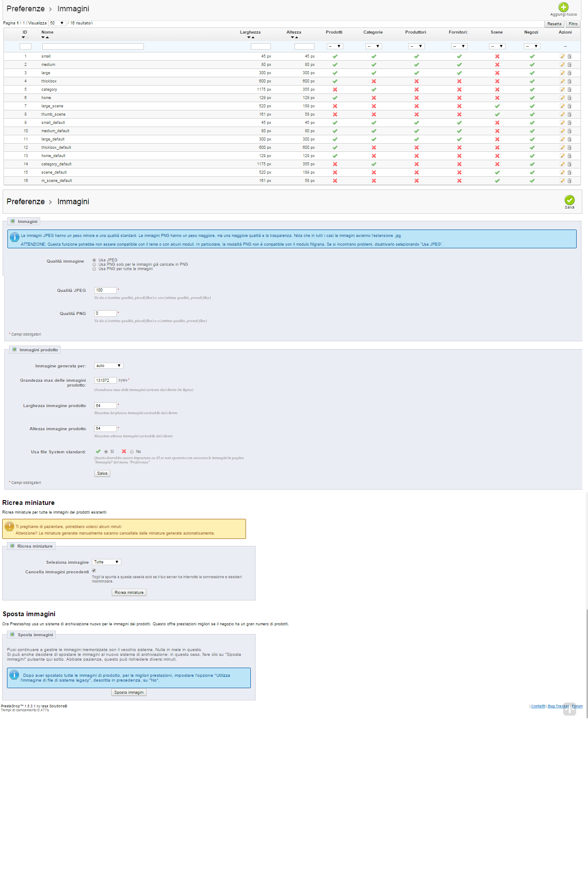This screenshot has height=871, width=588.
Task: Focus the Nome filter field
Action: [x=93, y=46]
